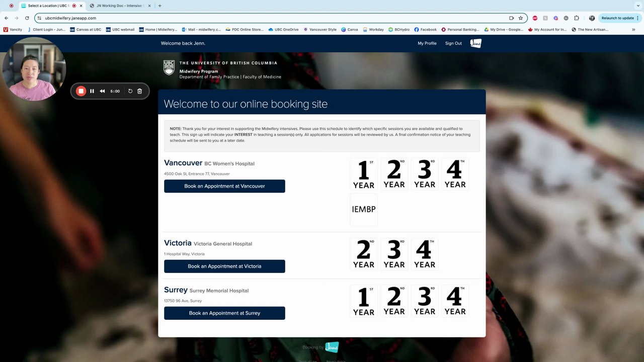Viewport: 644px width, 362px height.
Task: Open the Canvas at UBC bookmark
Action: (86, 30)
